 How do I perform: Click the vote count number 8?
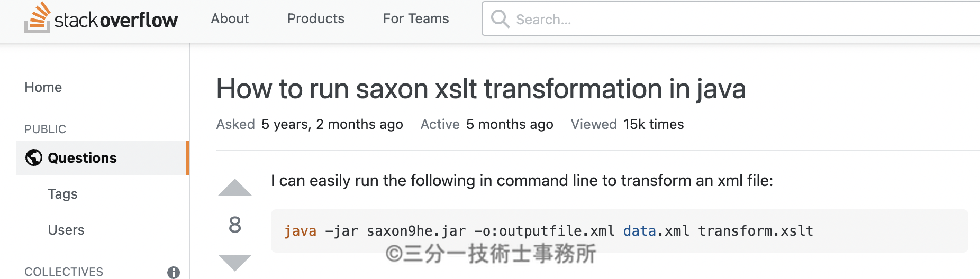(235, 225)
